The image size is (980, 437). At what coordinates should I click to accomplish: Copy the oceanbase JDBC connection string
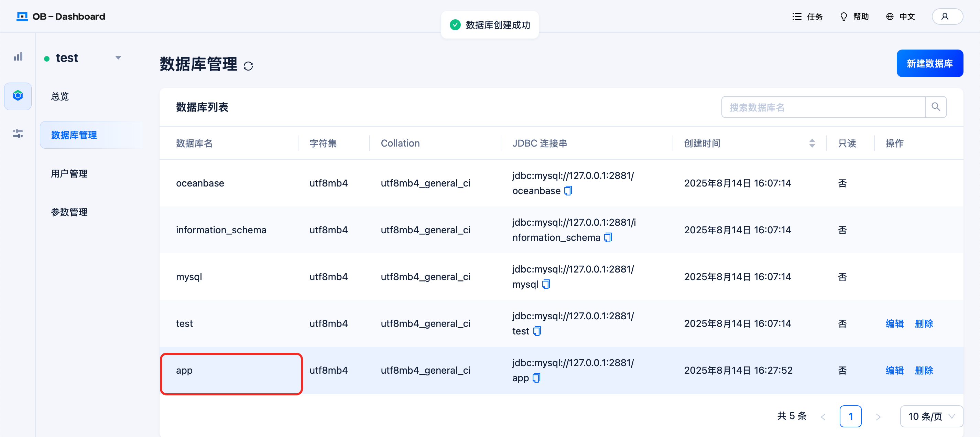pos(568,191)
